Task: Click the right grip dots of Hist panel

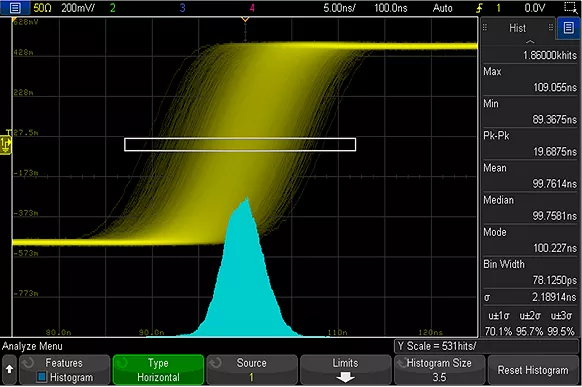Action: click(x=551, y=27)
